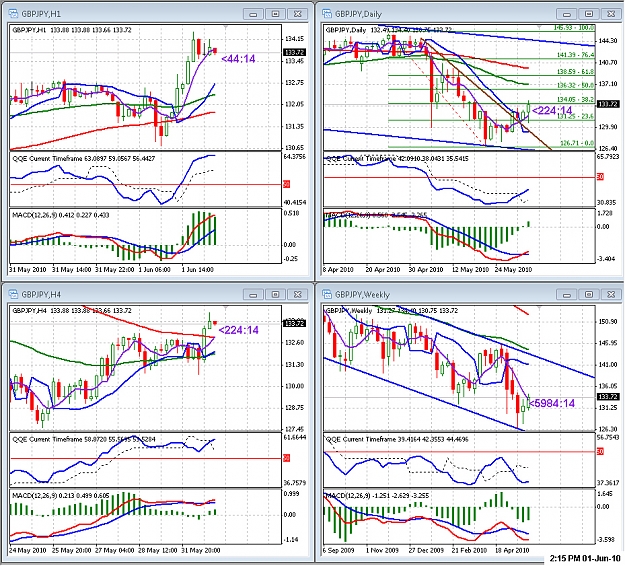Click the H4 QQE Current Timeframe indicator label
This screenshot has height=566, width=625.
[x=84, y=439]
